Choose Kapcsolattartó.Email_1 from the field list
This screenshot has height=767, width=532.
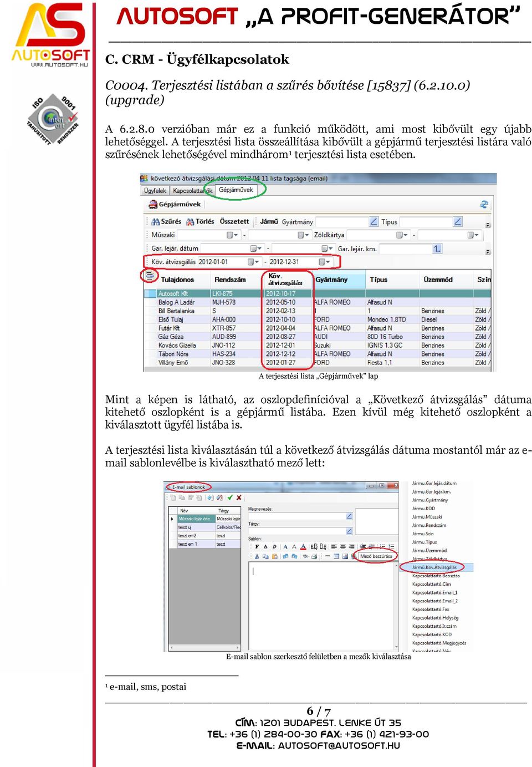pos(435,593)
